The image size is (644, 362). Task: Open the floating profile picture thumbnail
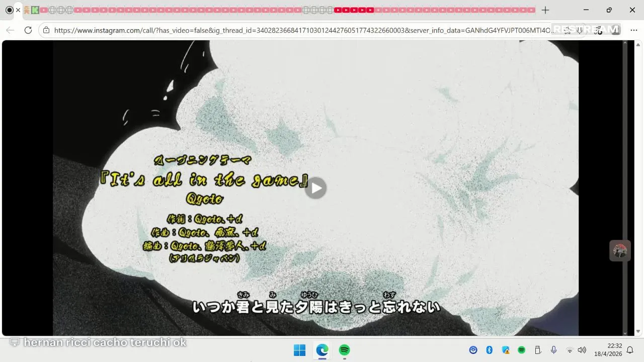pyautogui.click(x=620, y=250)
